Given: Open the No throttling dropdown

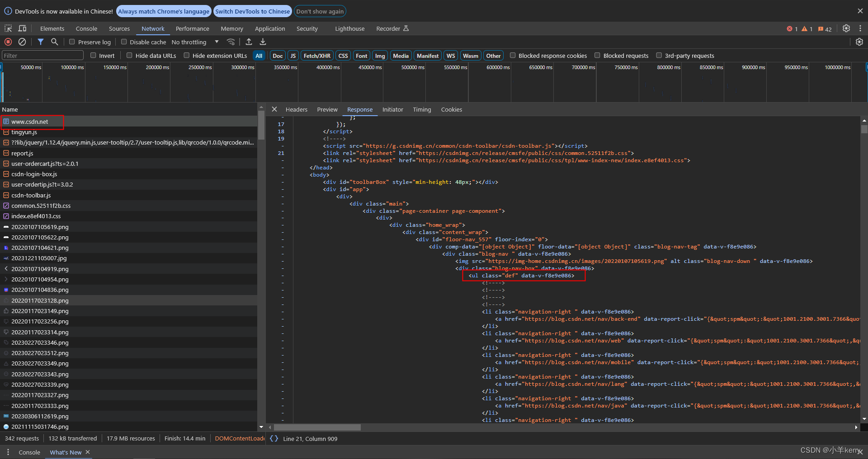Looking at the screenshot, I should click(195, 42).
